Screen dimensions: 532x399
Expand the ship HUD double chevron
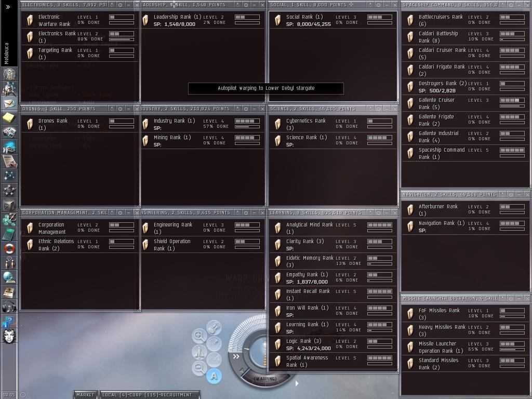tap(236, 356)
